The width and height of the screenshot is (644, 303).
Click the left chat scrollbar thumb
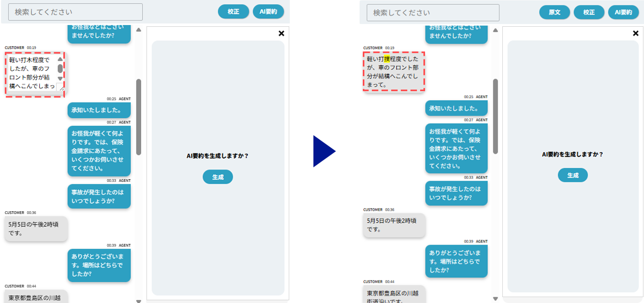[138, 117]
